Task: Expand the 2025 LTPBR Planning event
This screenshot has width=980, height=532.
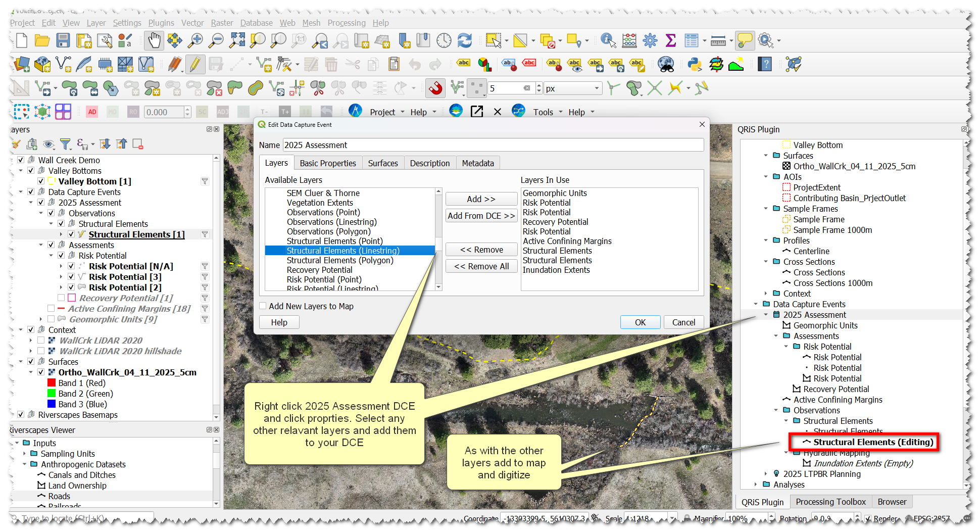Action: 766,474
